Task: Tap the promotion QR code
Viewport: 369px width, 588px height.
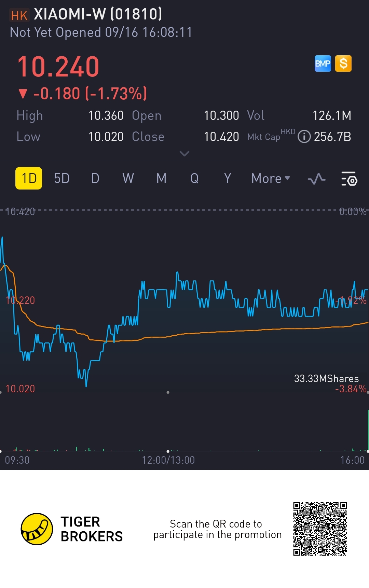Action: point(320,529)
